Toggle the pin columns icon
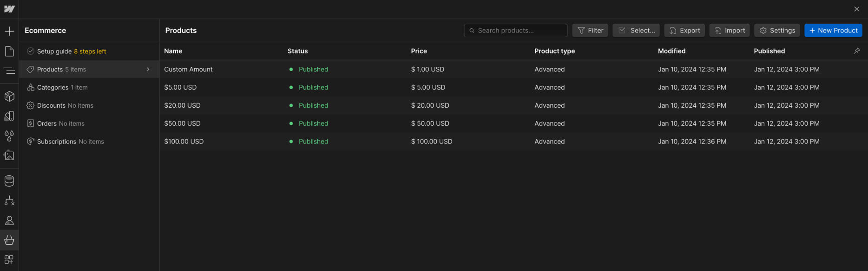Screen dimensions: 868x271 857,51
